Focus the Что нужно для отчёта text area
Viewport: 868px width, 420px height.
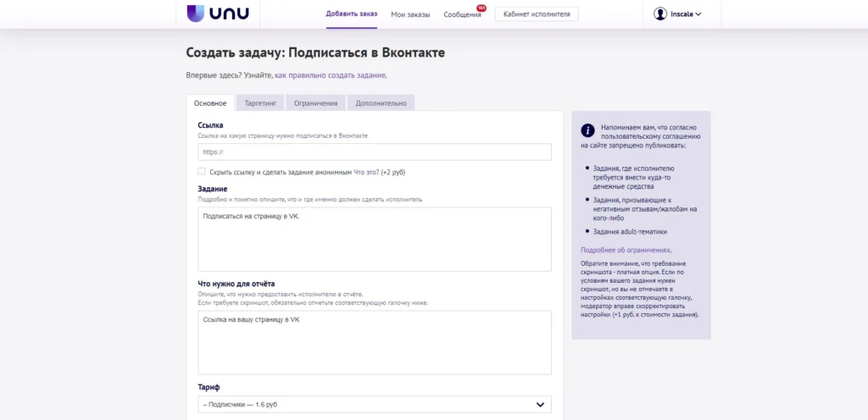(375, 343)
